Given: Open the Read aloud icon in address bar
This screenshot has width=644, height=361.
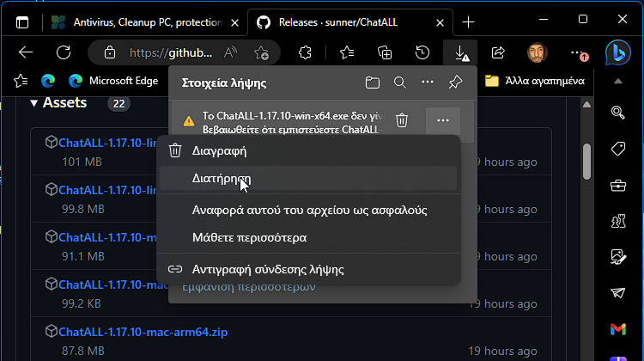Looking at the screenshot, I should point(230,52).
